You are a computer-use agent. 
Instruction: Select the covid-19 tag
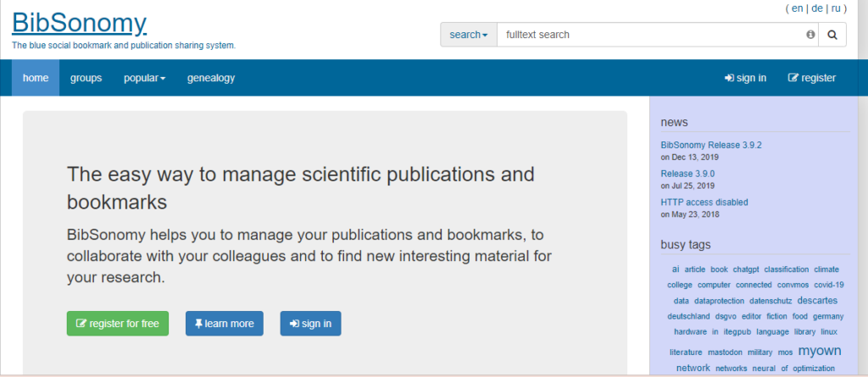pyautogui.click(x=829, y=286)
